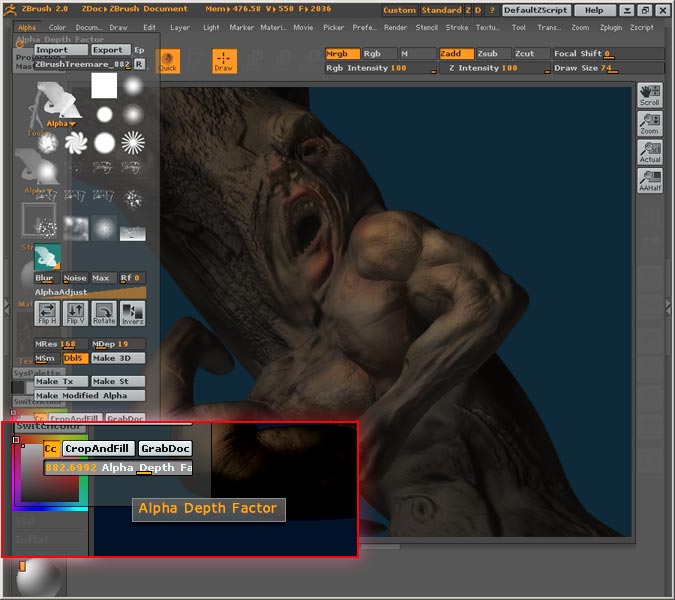Image resolution: width=675 pixels, height=600 pixels.
Task: Open the Alpha palette menu
Action: pyautogui.click(x=26, y=27)
